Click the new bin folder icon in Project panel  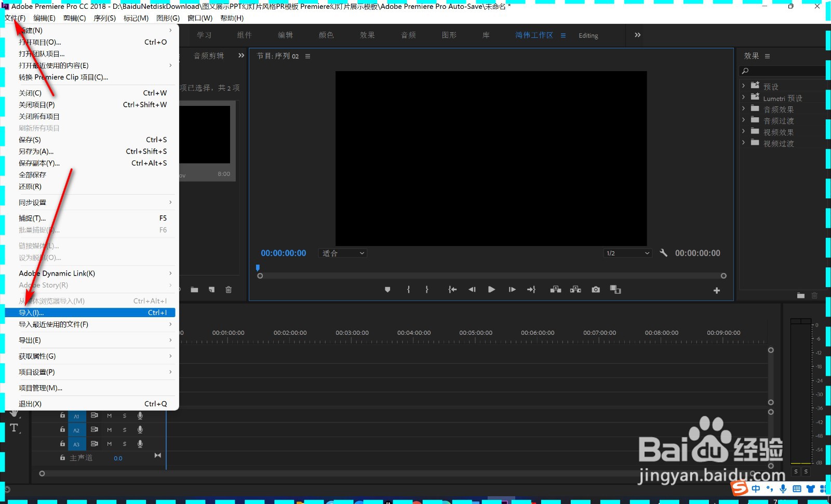point(194,290)
